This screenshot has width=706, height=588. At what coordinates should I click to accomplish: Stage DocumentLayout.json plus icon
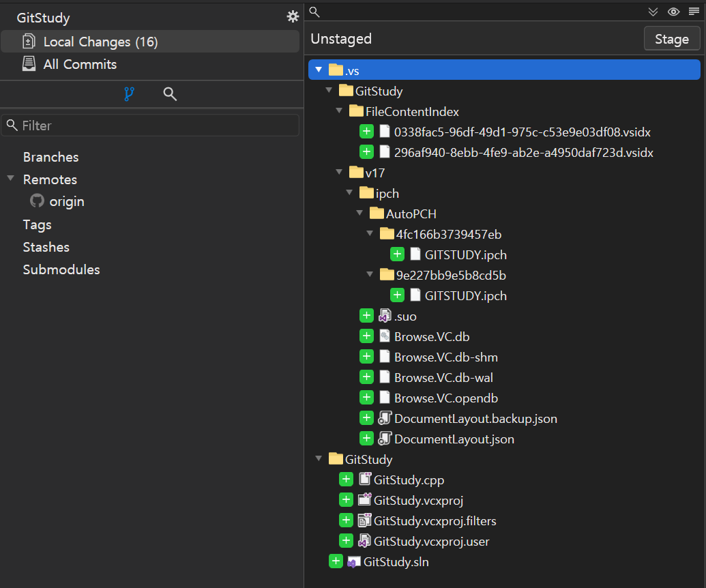click(x=366, y=439)
